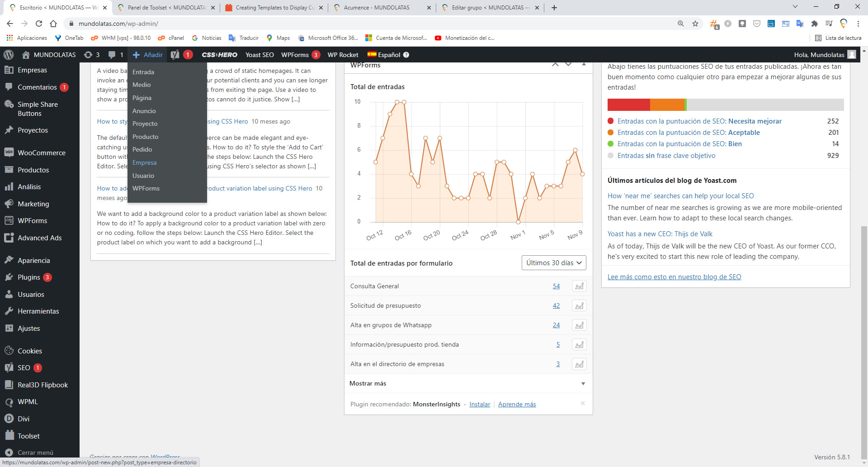The image size is (868, 467).
Task: Select Empresa in the Añadir menu
Action: pyautogui.click(x=145, y=162)
